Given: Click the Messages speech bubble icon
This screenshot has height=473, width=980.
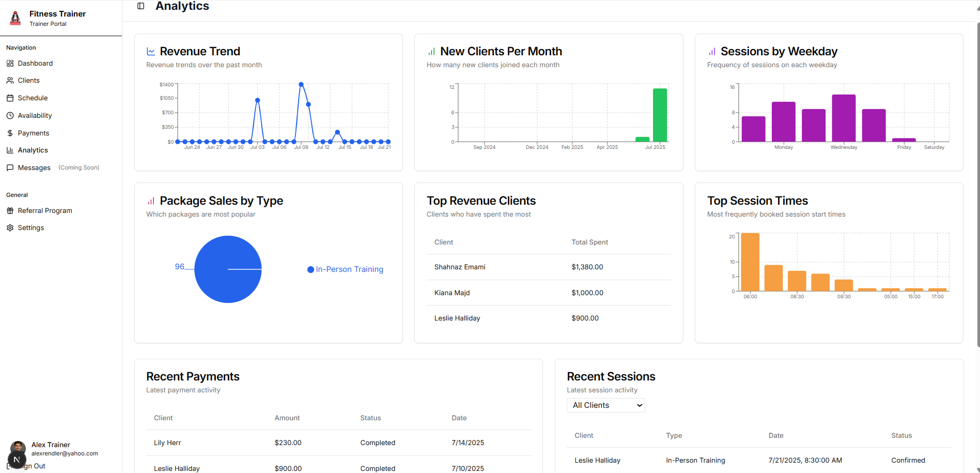Looking at the screenshot, I should click(10, 167).
